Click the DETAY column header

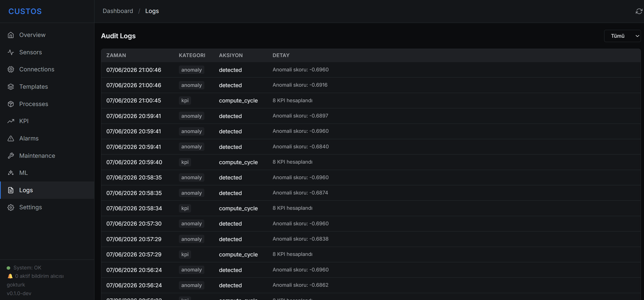pos(281,55)
